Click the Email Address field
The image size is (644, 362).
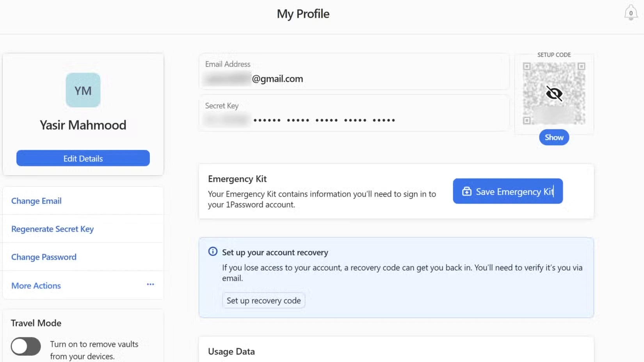tap(353, 72)
